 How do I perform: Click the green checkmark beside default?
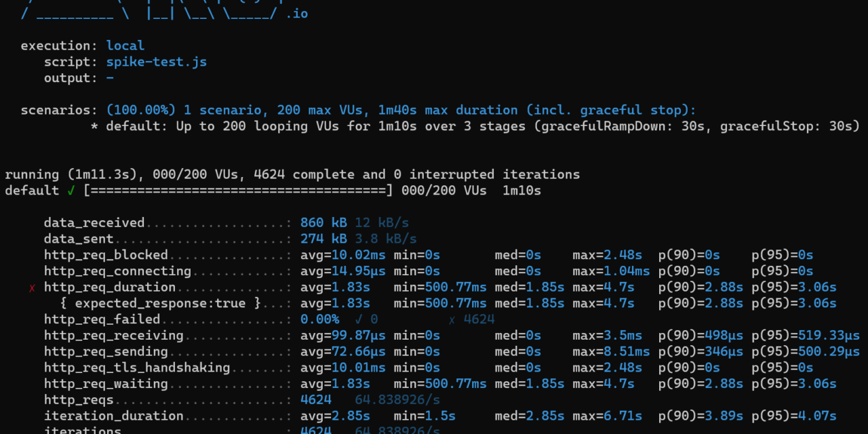click(71, 191)
